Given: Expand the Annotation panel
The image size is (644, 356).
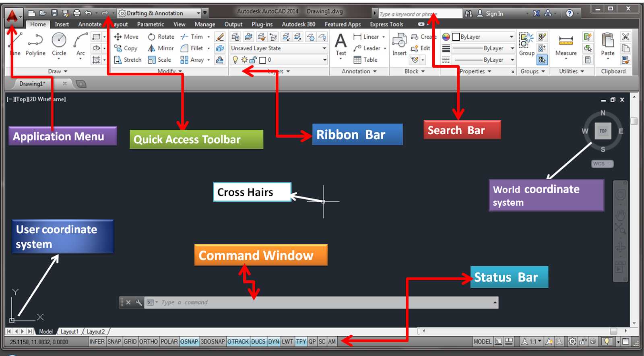Looking at the screenshot, I should pyautogui.click(x=359, y=71).
